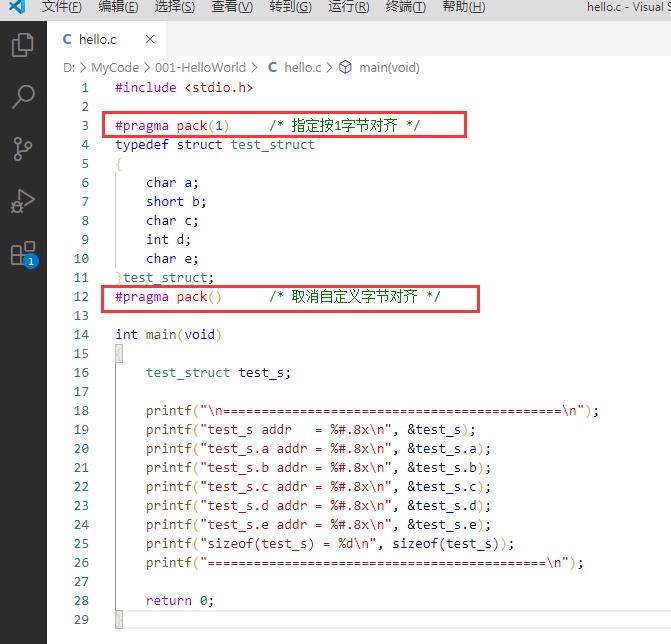Open the 终端(T) menu
The width and height of the screenshot is (671, 644).
point(406,7)
